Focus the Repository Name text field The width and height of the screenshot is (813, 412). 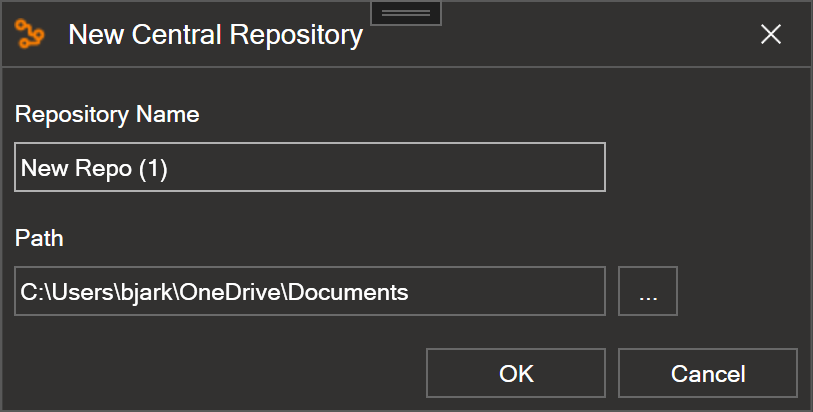coord(310,167)
